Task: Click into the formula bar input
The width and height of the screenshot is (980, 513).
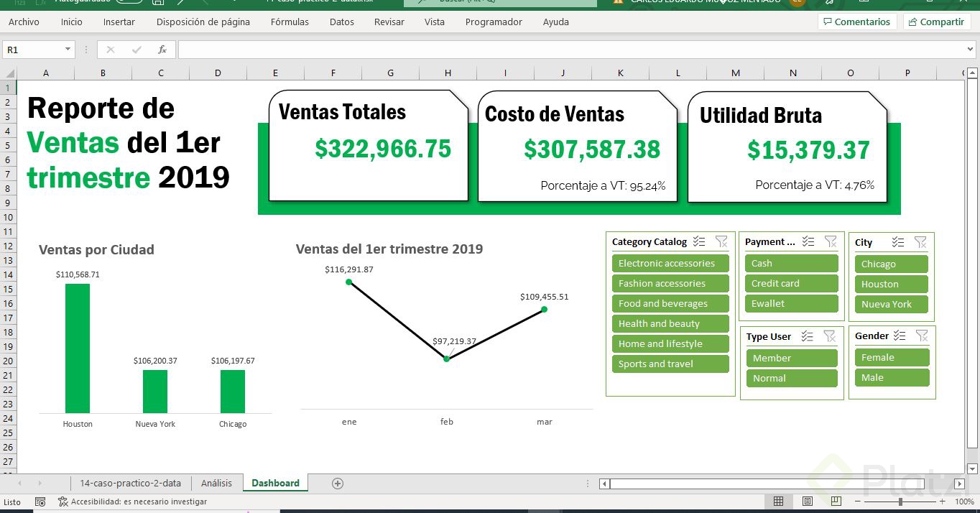Action: [571, 50]
